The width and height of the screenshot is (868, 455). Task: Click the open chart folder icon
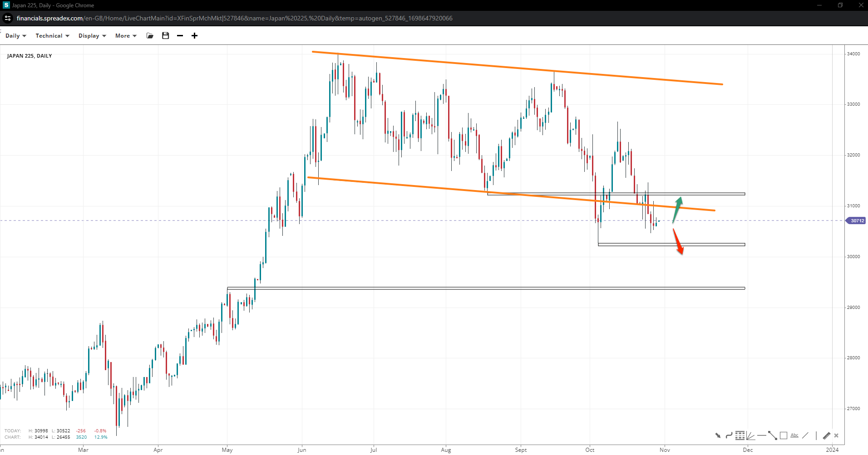(x=150, y=36)
